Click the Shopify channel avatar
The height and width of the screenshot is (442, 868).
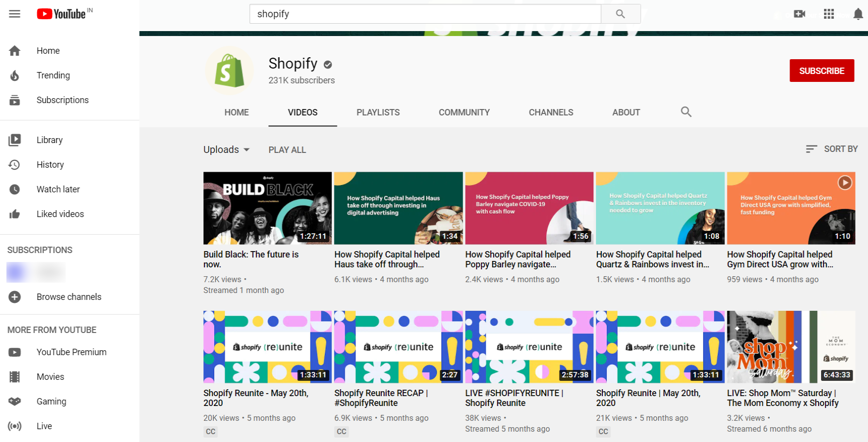click(230, 71)
